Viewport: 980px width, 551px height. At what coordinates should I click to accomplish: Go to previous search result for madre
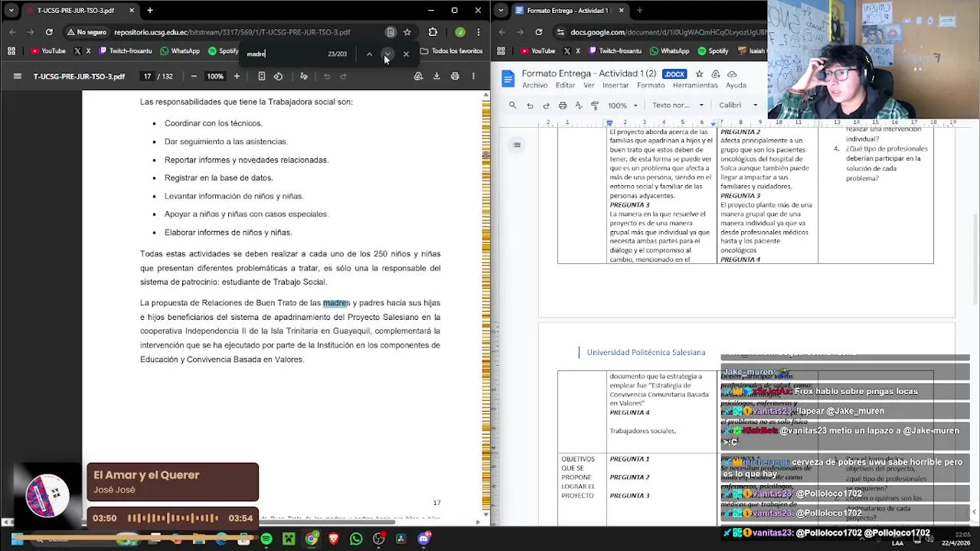coord(369,54)
